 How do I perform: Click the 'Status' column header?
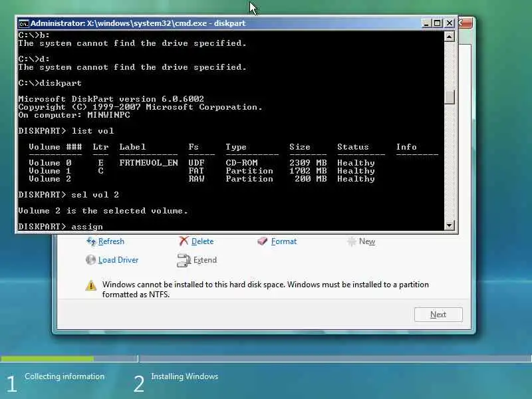point(353,147)
